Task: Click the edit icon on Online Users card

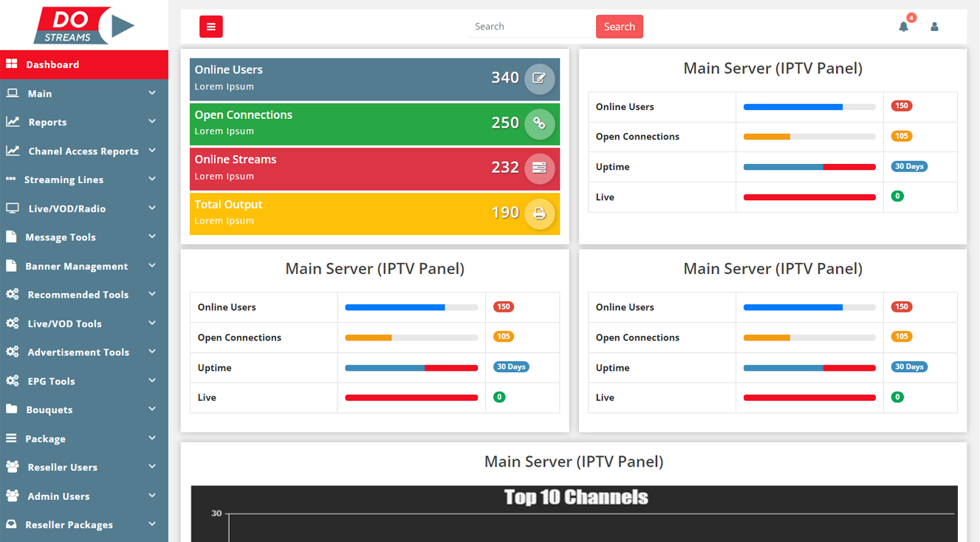Action: pyautogui.click(x=539, y=78)
